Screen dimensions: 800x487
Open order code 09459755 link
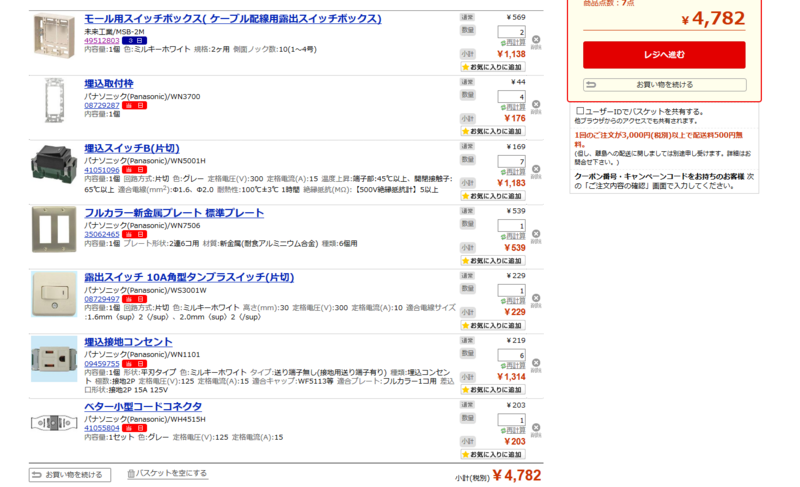click(102, 364)
